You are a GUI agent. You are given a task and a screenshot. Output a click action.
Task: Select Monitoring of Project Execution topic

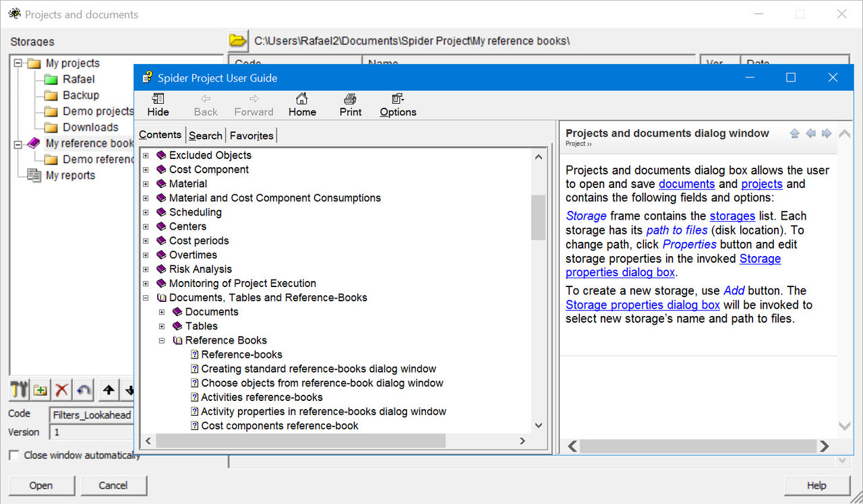tap(243, 283)
